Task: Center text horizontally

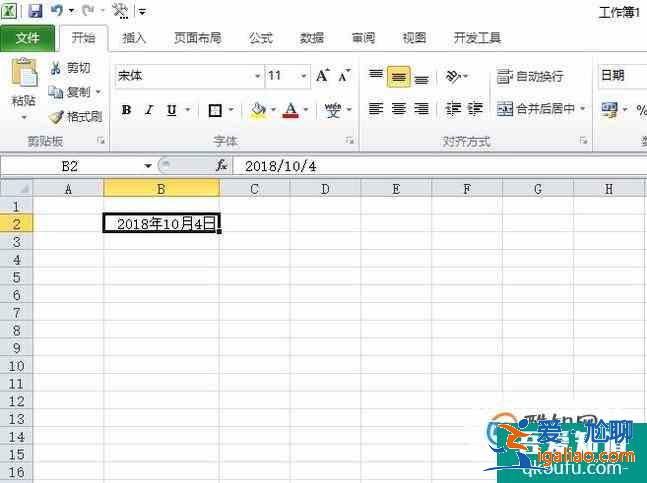Action: click(399, 109)
